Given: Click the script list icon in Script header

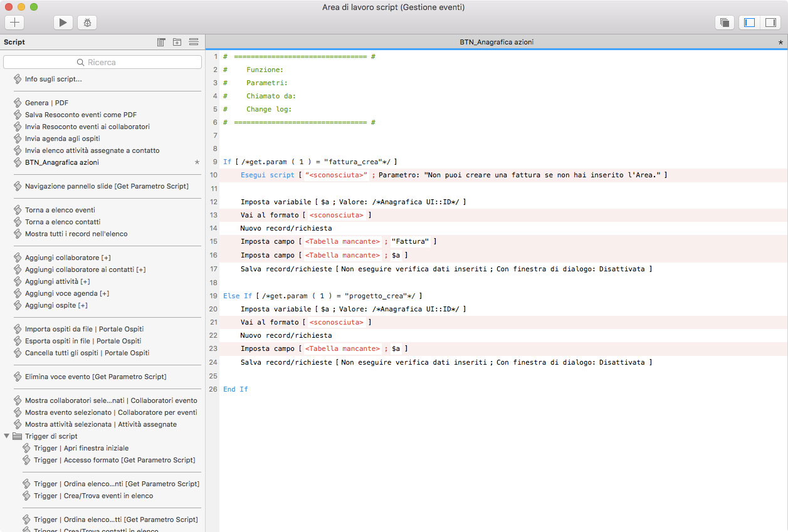Looking at the screenshot, I should click(162, 42).
